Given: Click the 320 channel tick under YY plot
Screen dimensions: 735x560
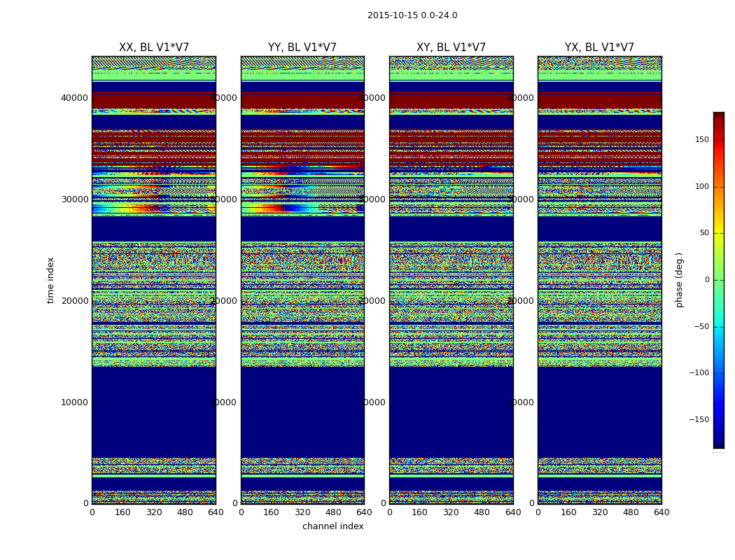Looking at the screenshot, I should (x=302, y=512).
